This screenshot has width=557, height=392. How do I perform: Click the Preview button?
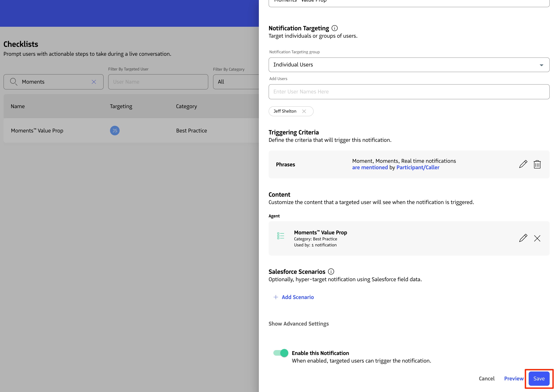click(513, 379)
